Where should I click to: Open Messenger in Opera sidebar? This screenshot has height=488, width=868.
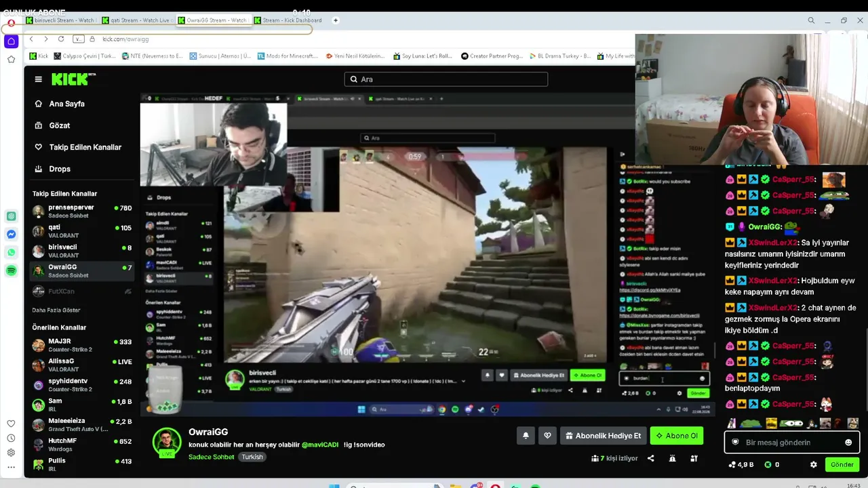(x=12, y=235)
